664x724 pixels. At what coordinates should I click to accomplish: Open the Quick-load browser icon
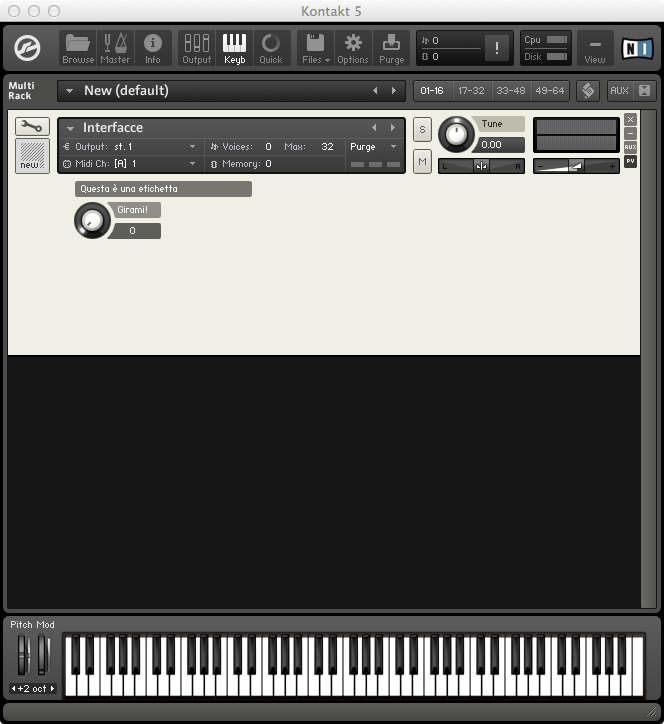[271, 47]
